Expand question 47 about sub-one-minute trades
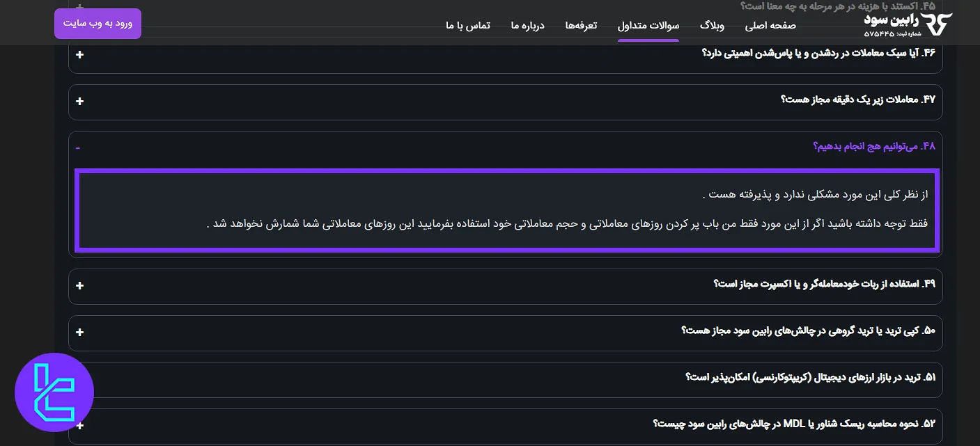 click(x=79, y=101)
